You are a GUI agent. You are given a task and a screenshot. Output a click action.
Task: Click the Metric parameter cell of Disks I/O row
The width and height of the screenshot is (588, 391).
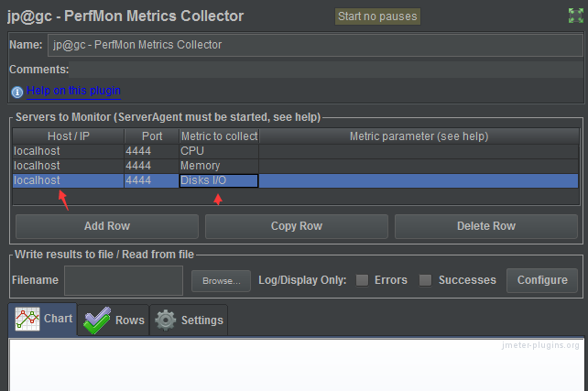tap(419, 180)
